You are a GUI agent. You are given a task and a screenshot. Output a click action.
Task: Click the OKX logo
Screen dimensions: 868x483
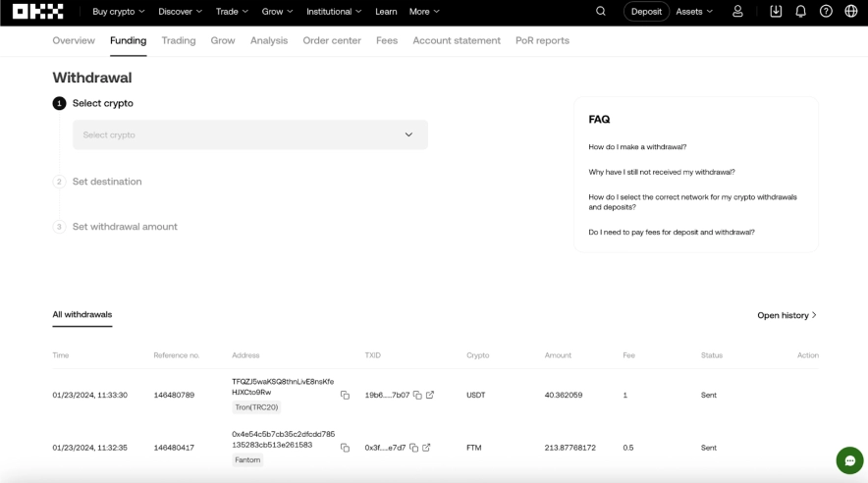coord(38,12)
